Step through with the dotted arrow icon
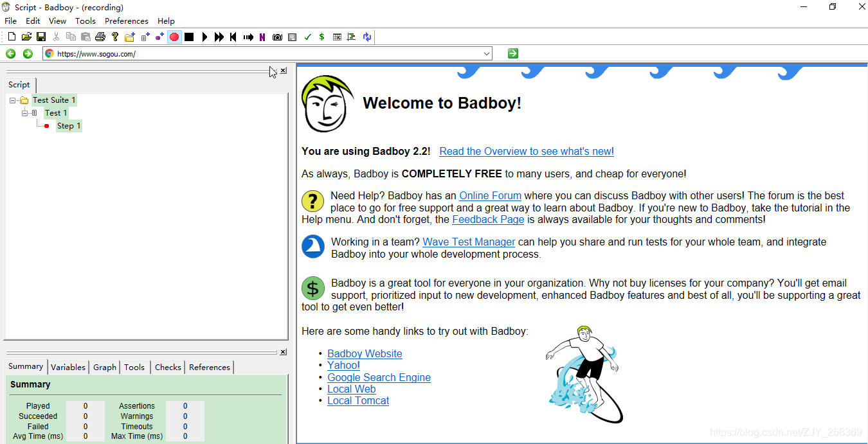Screen dimensions: 868x444 (x=248, y=37)
